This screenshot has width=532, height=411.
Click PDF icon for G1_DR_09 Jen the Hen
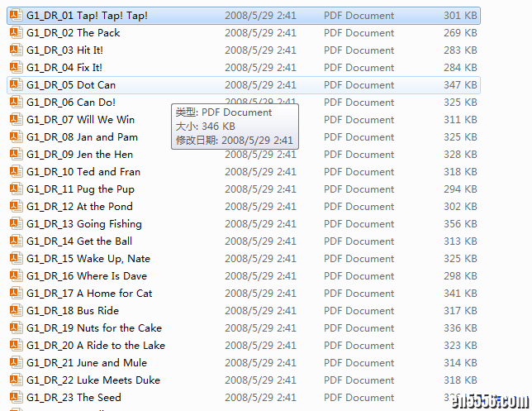pyautogui.click(x=16, y=154)
